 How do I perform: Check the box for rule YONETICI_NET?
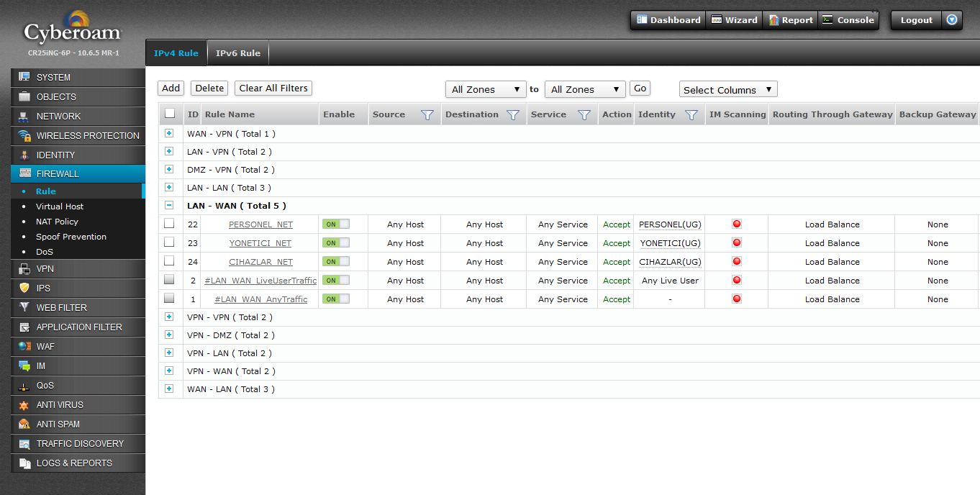pos(169,242)
